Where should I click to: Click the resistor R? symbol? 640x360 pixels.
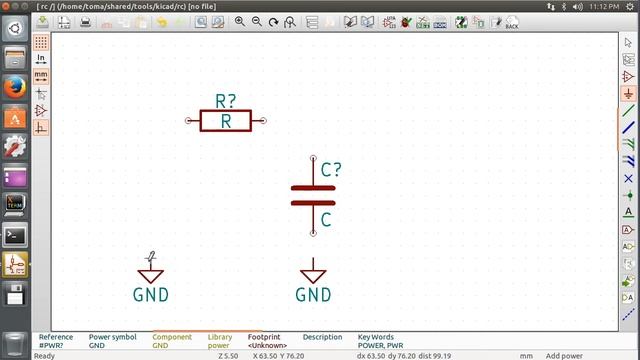[x=226, y=120]
